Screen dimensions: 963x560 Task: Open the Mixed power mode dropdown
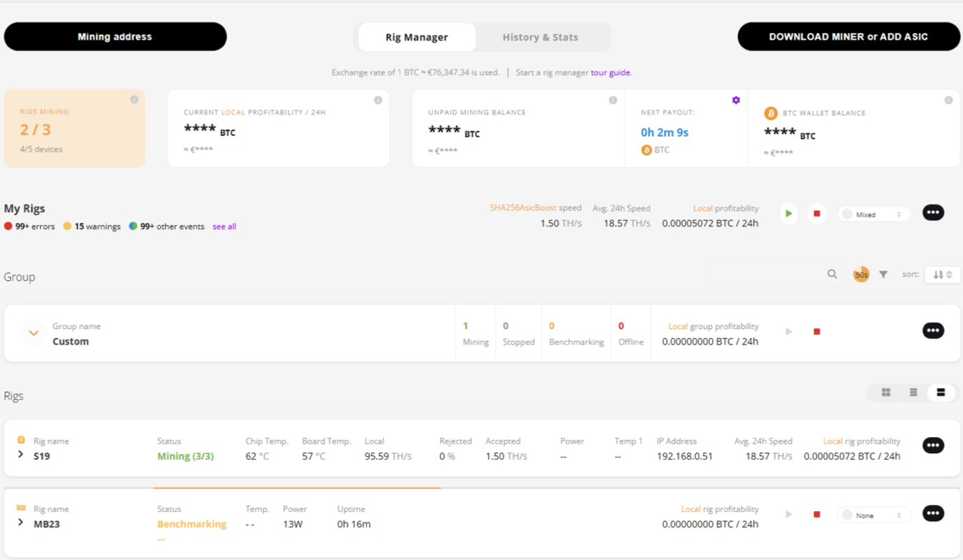[874, 214]
